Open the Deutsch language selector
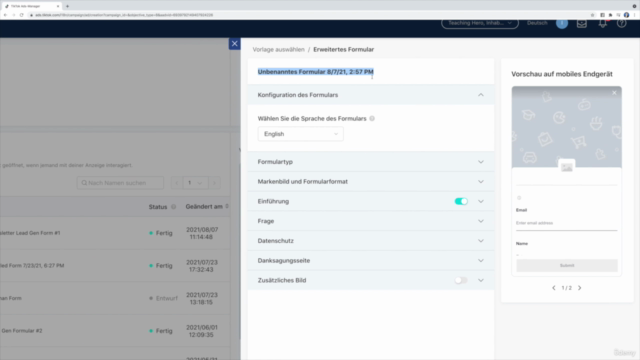The height and width of the screenshot is (360, 640). [x=537, y=23]
